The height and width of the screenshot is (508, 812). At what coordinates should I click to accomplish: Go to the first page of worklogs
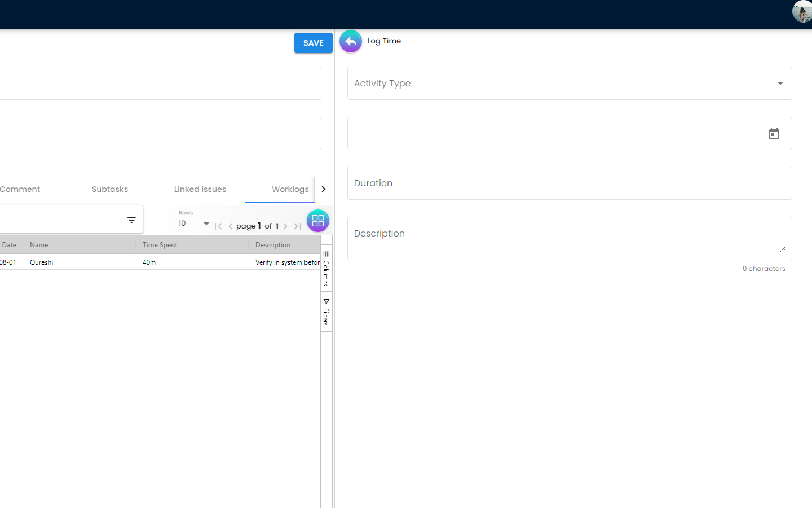[x=218, y=226]
